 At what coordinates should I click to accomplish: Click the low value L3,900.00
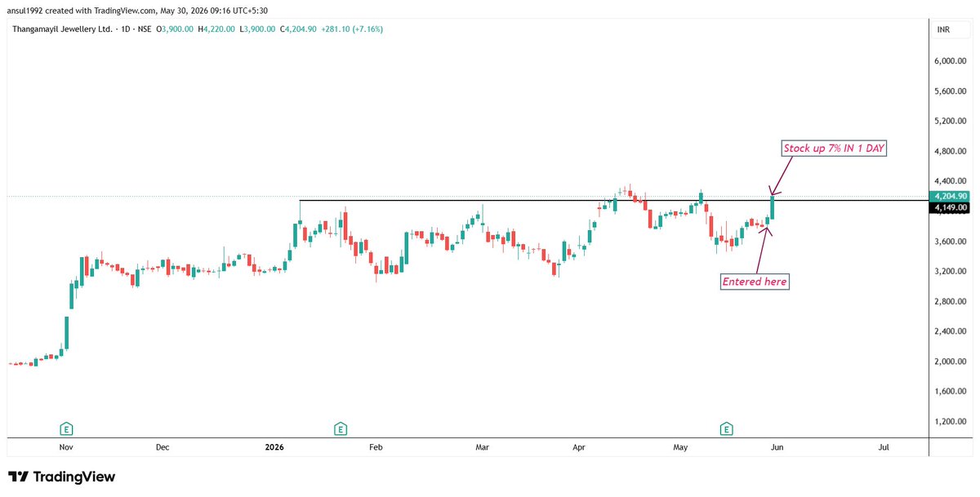258,29
